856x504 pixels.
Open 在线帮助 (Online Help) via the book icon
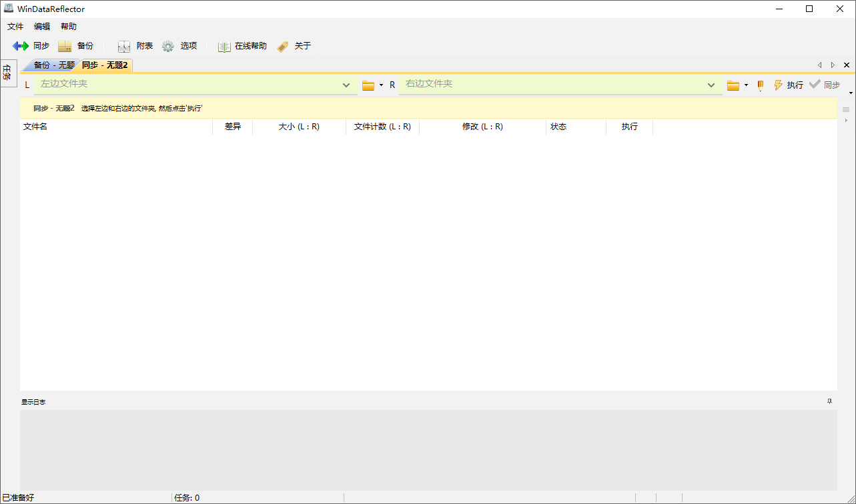[242, 46]
